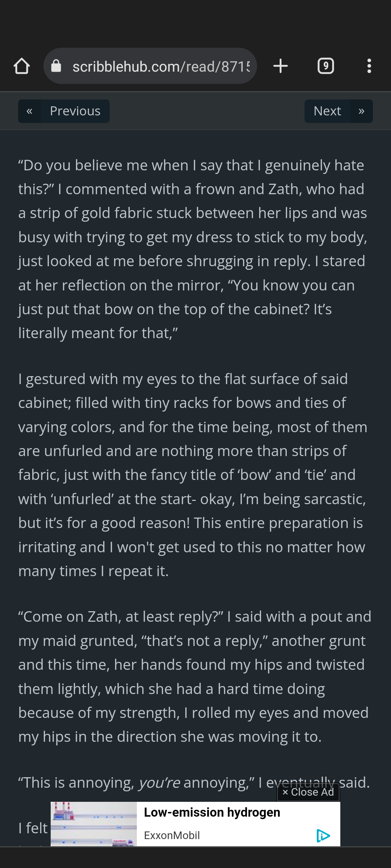
Task: Open the "Low-emission hydrogen" ad headline
Action: coord(212,812)
